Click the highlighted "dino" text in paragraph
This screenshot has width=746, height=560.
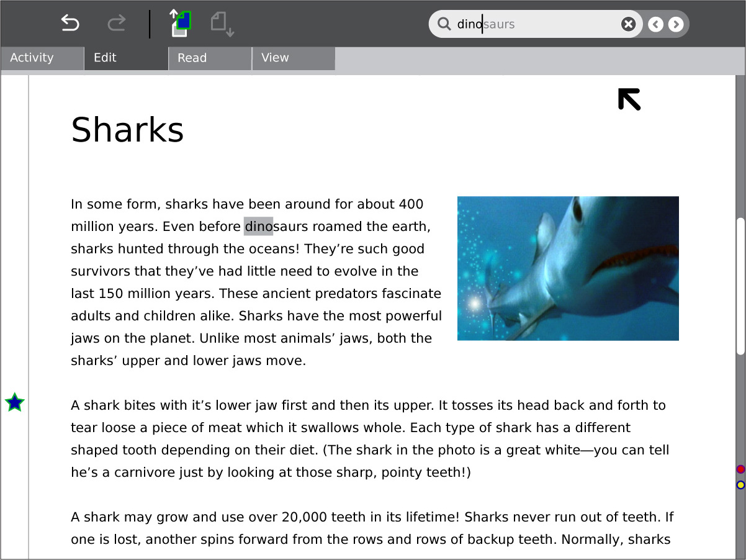[258, 227]
